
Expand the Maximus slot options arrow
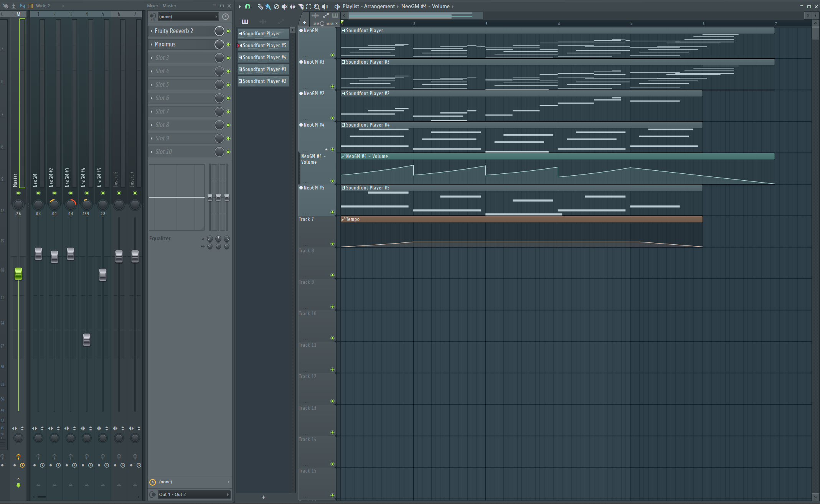pos(152,44)
